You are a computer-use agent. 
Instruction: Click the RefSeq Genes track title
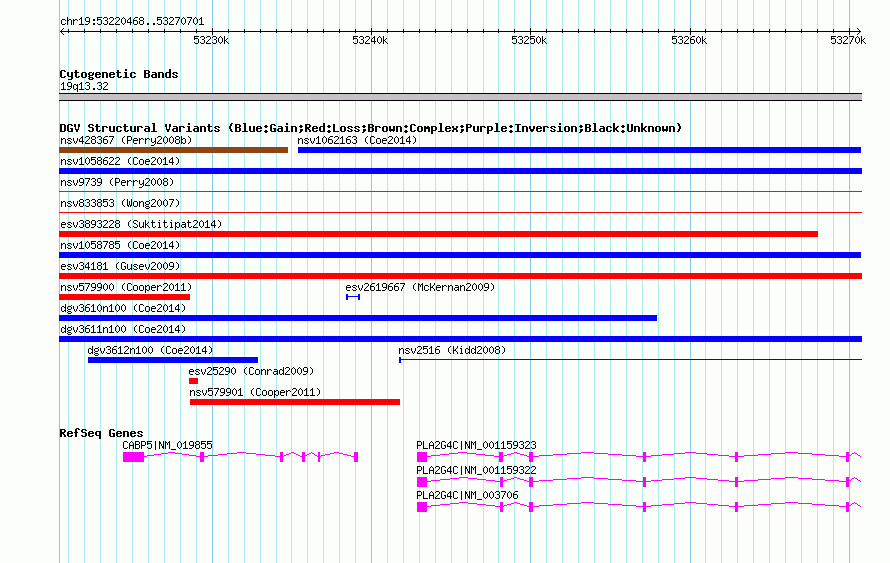pos(101,433)
